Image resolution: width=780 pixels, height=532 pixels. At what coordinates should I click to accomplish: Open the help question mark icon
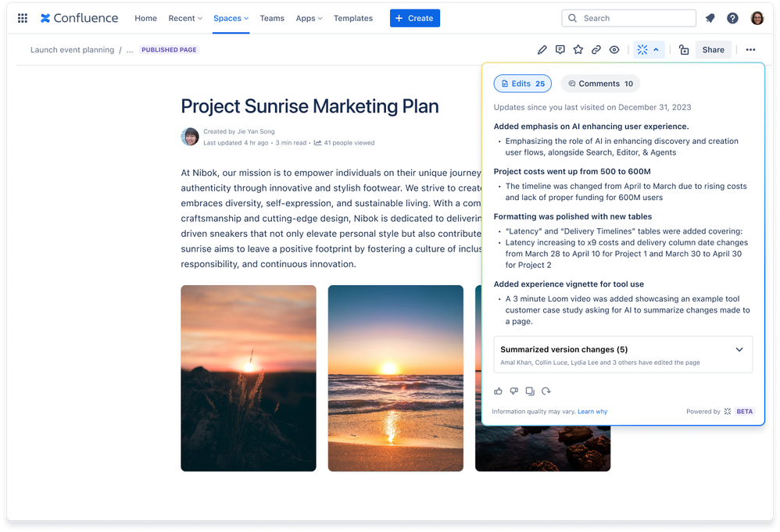[732, 19]
